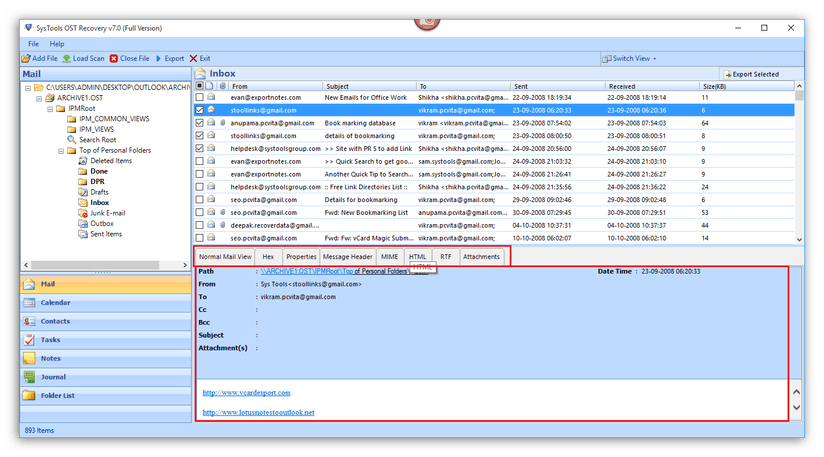
Task: Click the Outbox folder icon
Action: coord(83,224)
